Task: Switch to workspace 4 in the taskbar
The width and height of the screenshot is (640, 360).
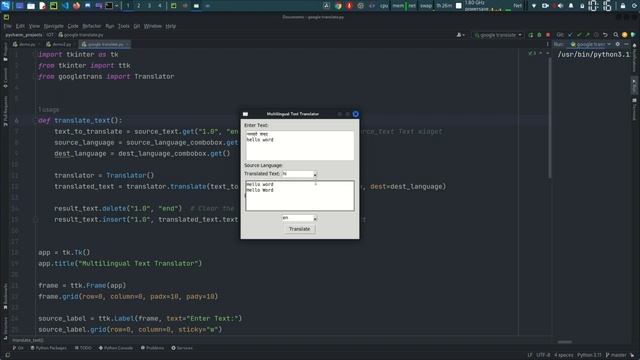Action: click(160, 6)
